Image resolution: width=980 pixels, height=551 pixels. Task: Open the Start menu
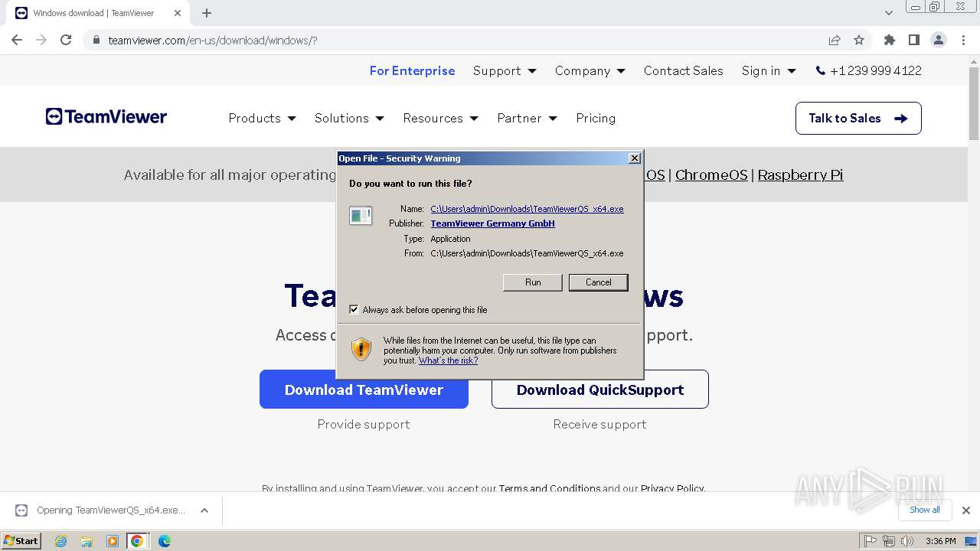(21, 540)
